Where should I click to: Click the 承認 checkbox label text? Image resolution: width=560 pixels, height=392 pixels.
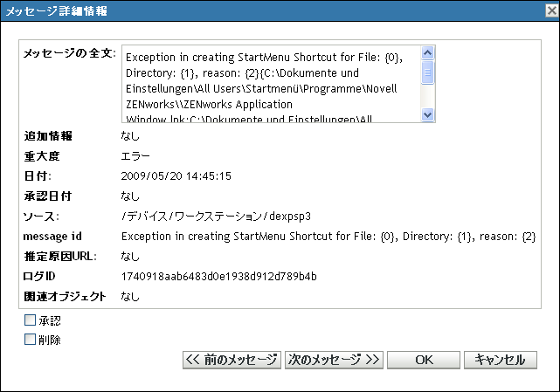click(50, 320)
